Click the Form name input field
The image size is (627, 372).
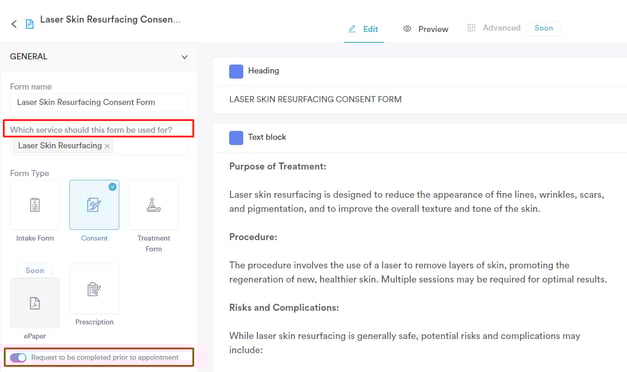click(x=99, y=102)
